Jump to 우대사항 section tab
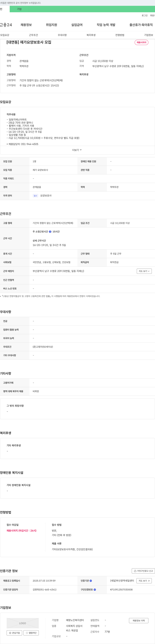Viewport: 155px width, 644px height. [62, 35]
